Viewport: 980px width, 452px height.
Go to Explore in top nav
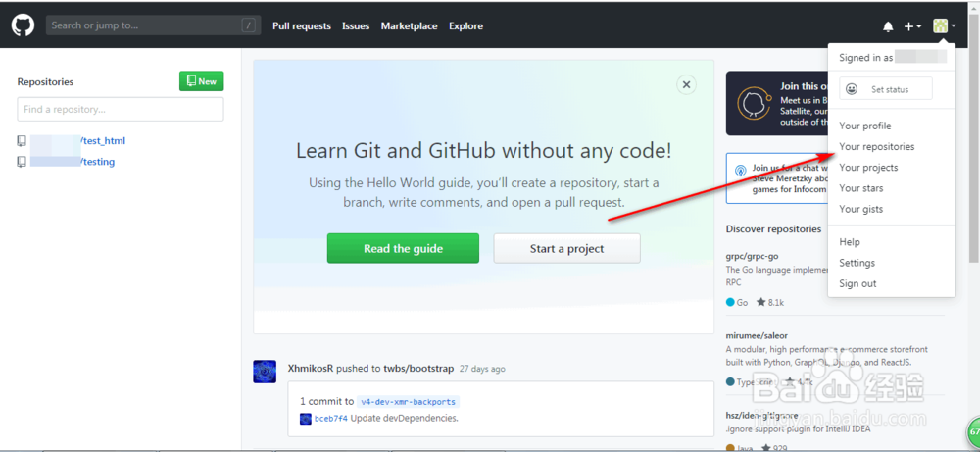point(465,26)
